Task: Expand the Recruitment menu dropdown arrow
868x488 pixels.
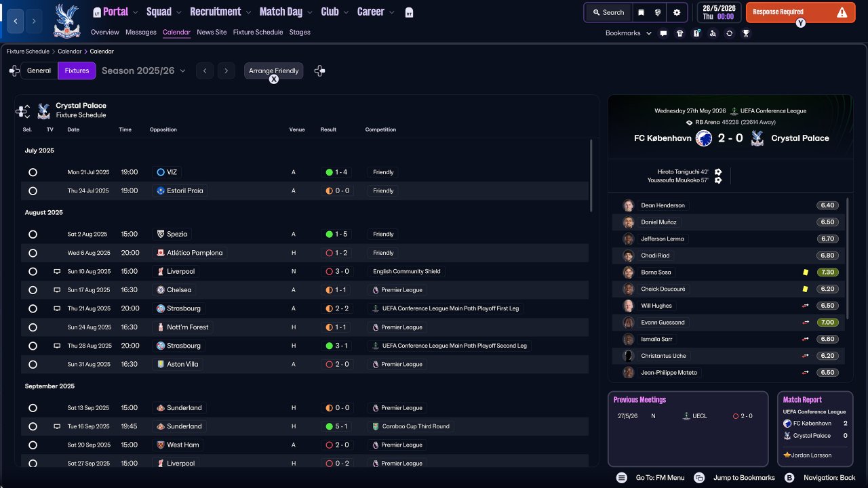Action: pos(248,12)
